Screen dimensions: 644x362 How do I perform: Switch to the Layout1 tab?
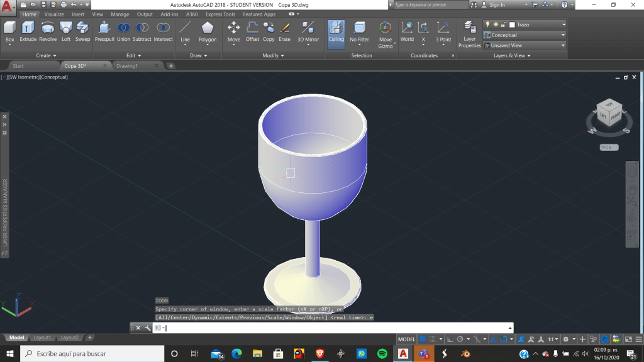(x=43, y=337)
